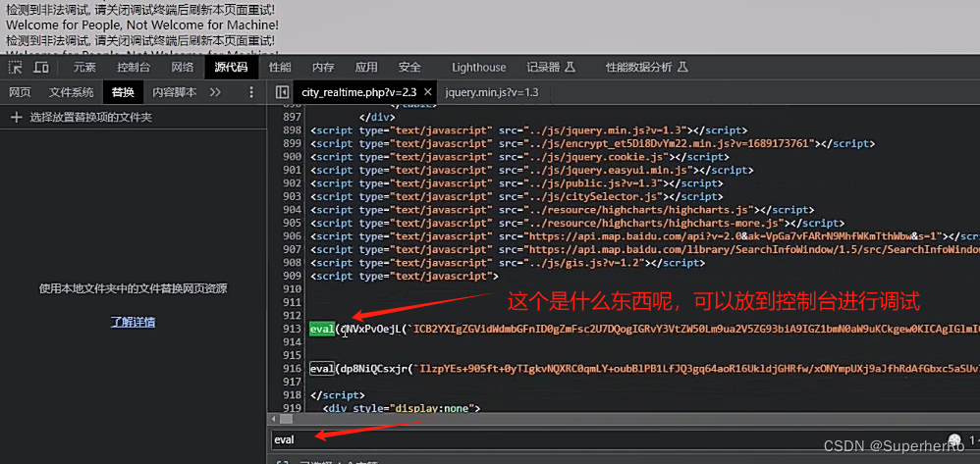This screenshot has width=980, height=464.
Task: Toggle the device toolbar icon
Action: pos(41,67)
